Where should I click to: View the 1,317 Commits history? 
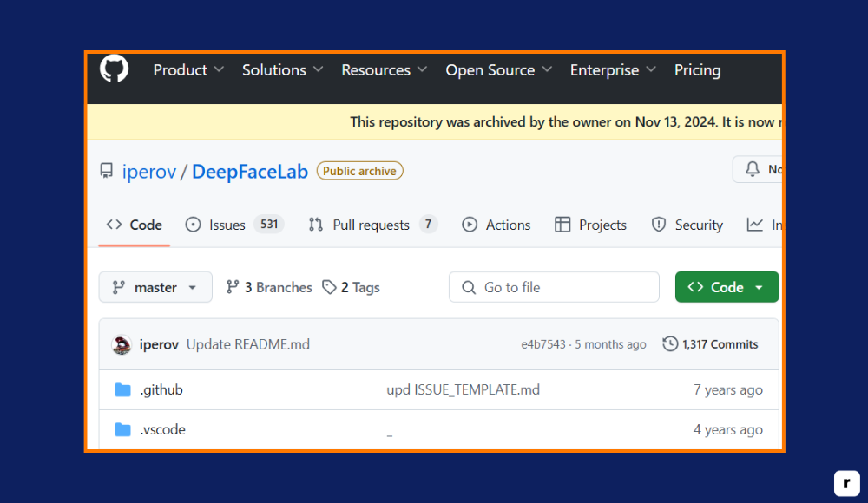point(710,344)
